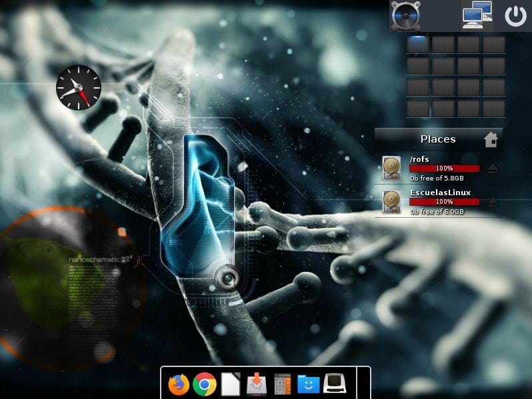Open the /rofs drive icon in Places

click(x=391, y=168)
